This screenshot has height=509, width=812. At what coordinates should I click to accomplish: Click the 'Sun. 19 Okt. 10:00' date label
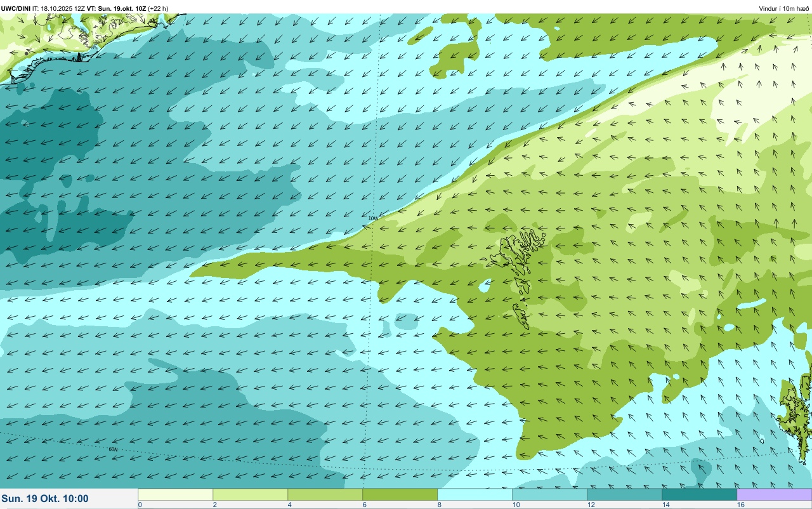[45, 499]
